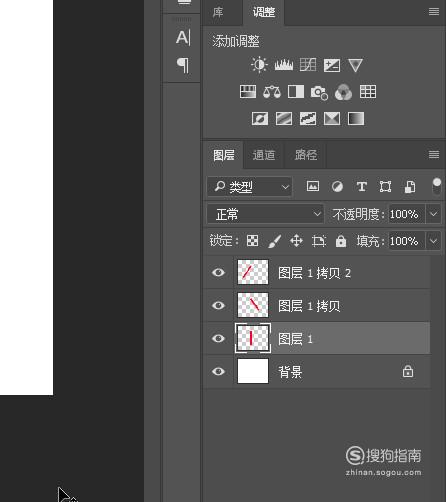Filter layers by pixel layers
Image resolution: width=446 pixels, height=502 pixels.
click(313, 186)
